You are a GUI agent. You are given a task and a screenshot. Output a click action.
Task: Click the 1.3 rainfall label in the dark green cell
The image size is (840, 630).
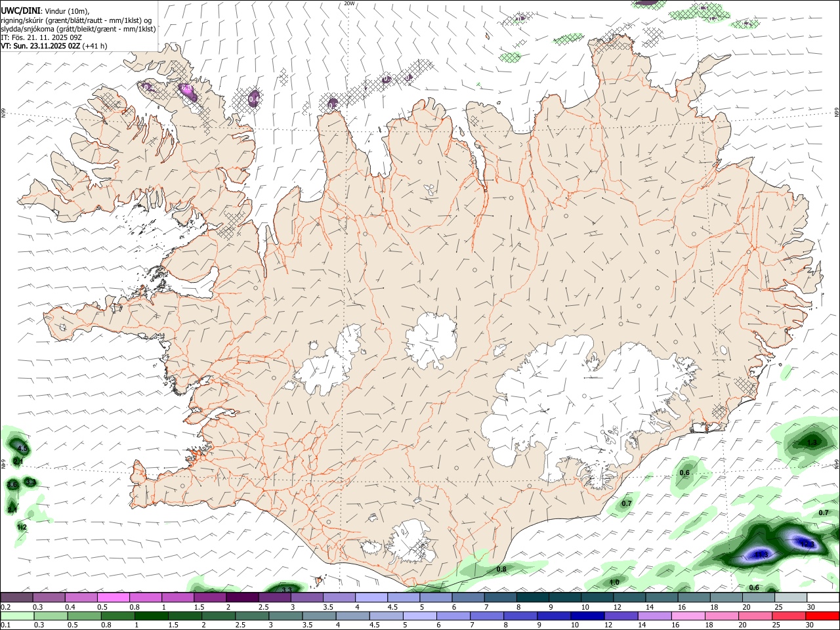coord(812,443)
